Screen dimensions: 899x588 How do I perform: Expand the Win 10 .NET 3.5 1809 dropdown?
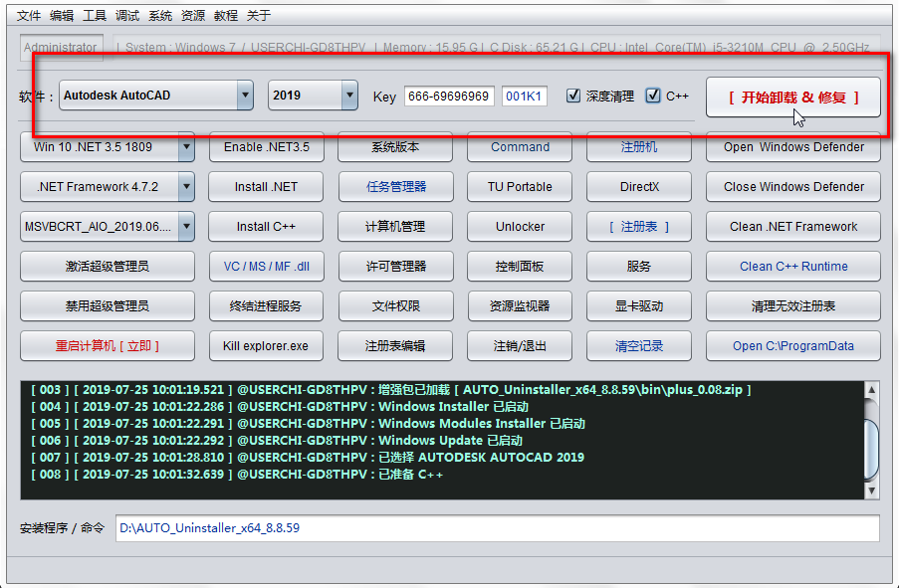[186, 147]
